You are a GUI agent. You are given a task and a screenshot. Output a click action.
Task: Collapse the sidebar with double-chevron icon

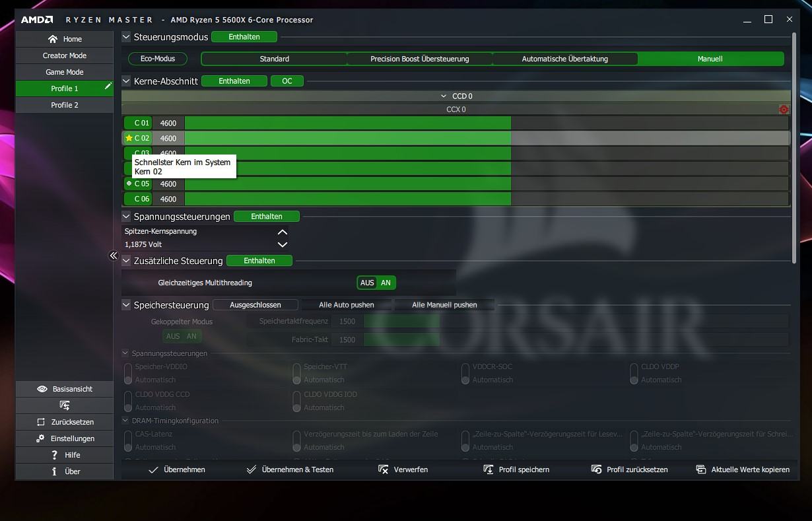(114, 256)
